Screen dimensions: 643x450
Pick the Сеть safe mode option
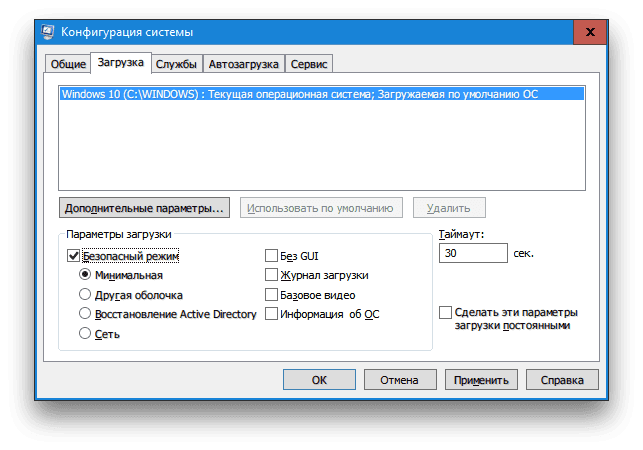86,334
